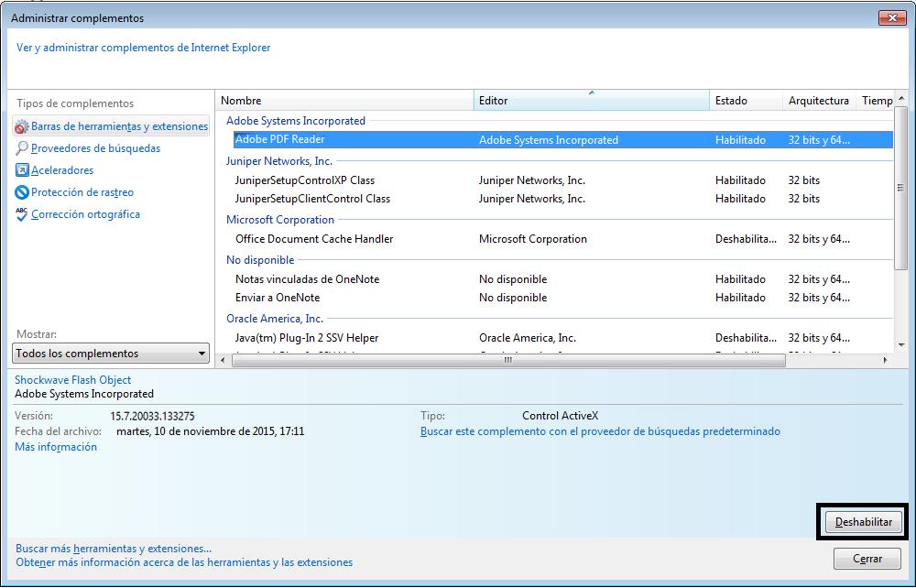
Task: Select the Adobe PDF Reader row
Action: coord(279,140)
